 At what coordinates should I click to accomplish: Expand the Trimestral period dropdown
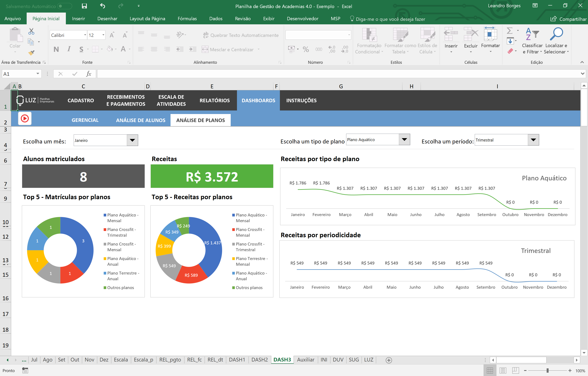pos(533,140)
